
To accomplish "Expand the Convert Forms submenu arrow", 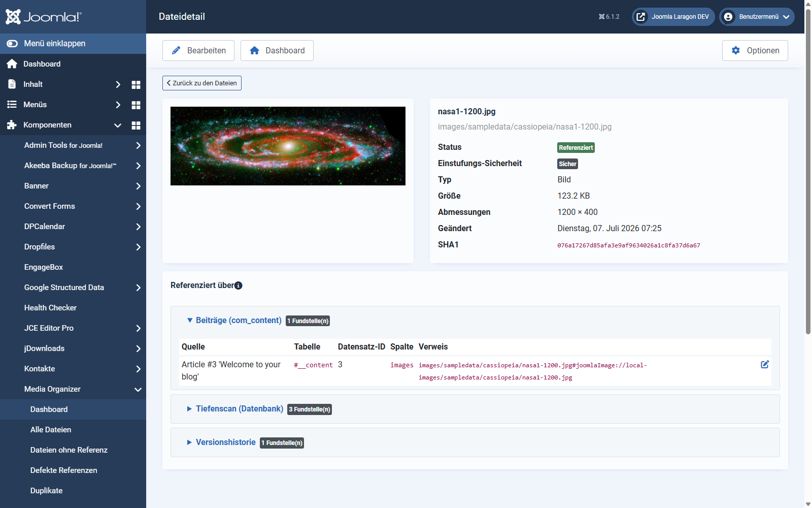I will [x=138, y=206].
